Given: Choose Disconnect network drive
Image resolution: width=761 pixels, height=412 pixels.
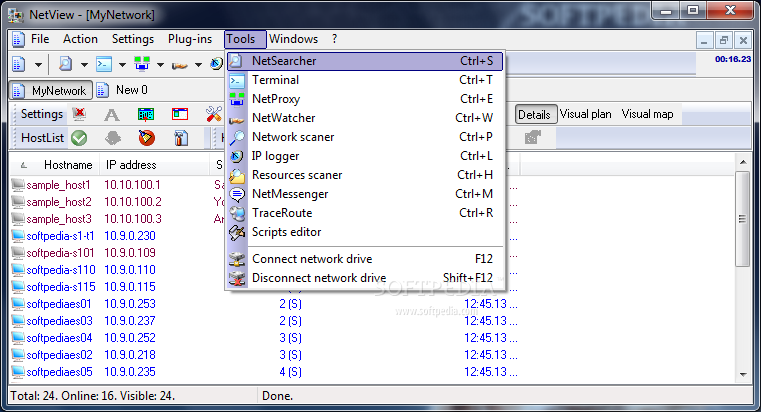Looking at the screenshot, I should [365, 278].
